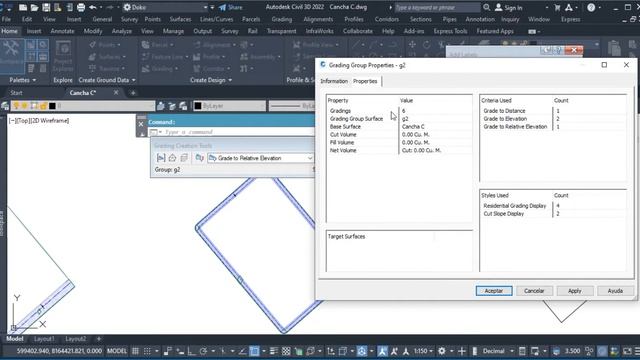Expand the Create Design panel dropdown
This screenshot has width=640, height=360.
[211, 80]
